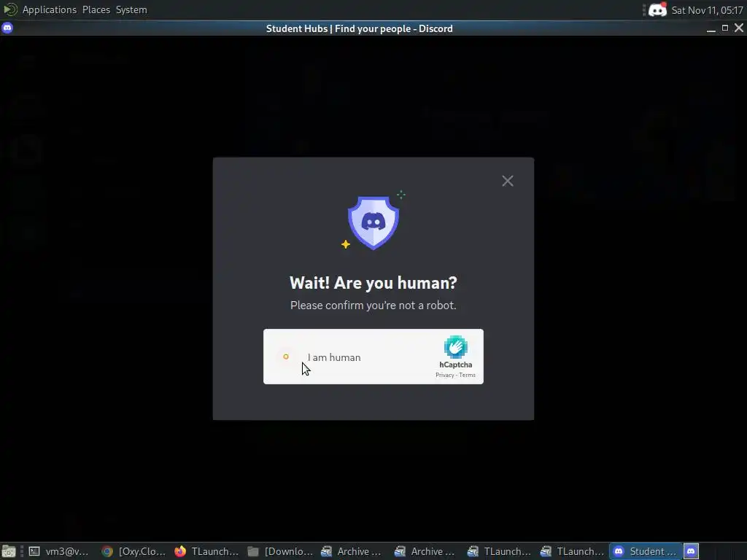
Task: Click the Discord tray icon with notification
Action: pyautogui.click(x=657, y=9)
